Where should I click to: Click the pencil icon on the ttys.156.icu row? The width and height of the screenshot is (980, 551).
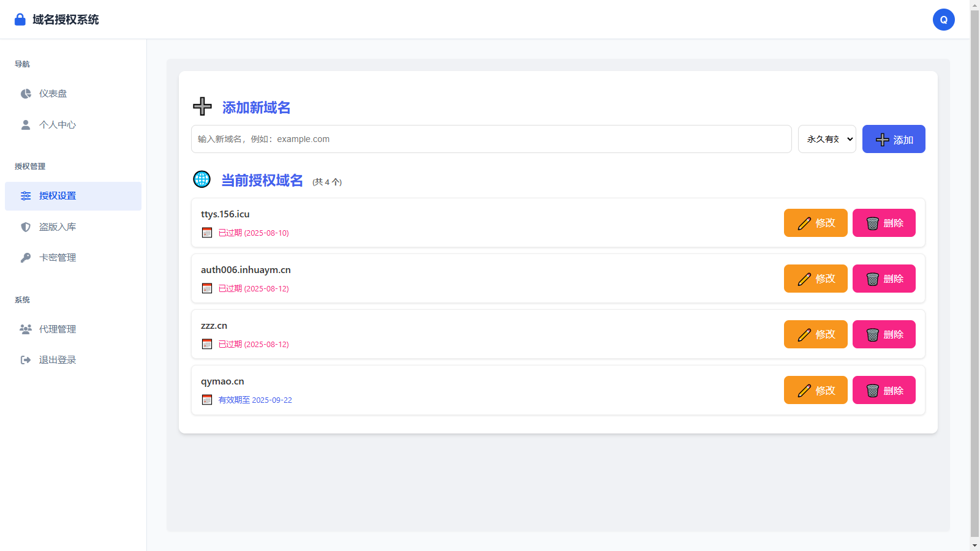click(x=804, y=223)
